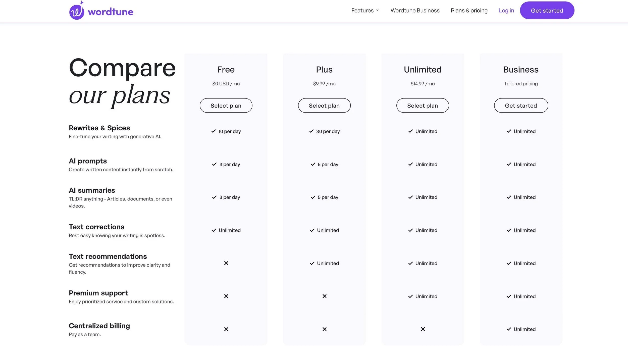628x364 pixels.
Task: Click the X icon for Plus Premium support
Action: (324, 296)
